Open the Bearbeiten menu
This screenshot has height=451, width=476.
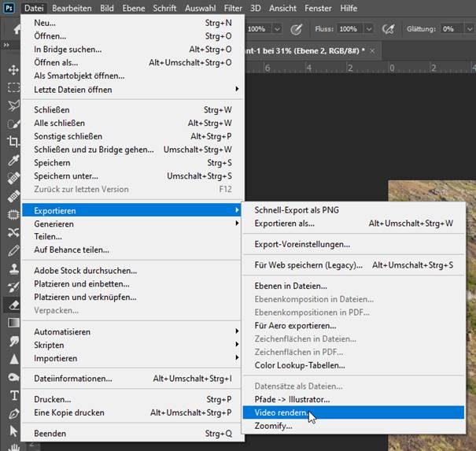[72, 8]
